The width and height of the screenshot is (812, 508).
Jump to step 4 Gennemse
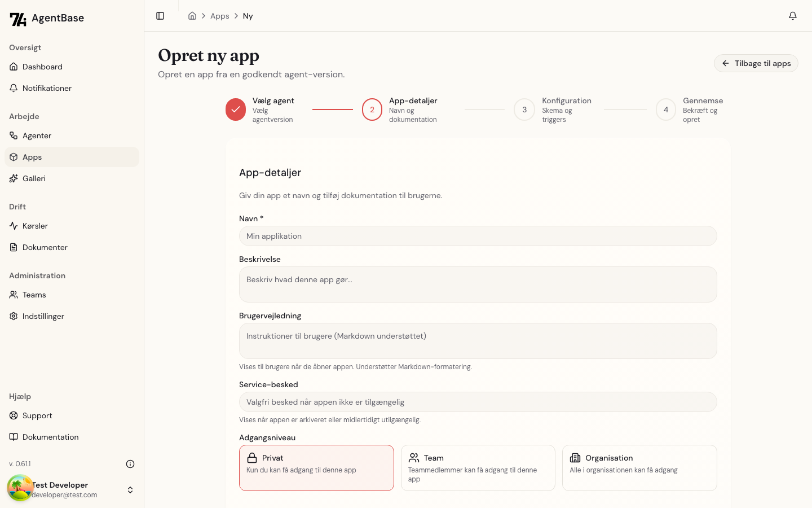[665, 110]
